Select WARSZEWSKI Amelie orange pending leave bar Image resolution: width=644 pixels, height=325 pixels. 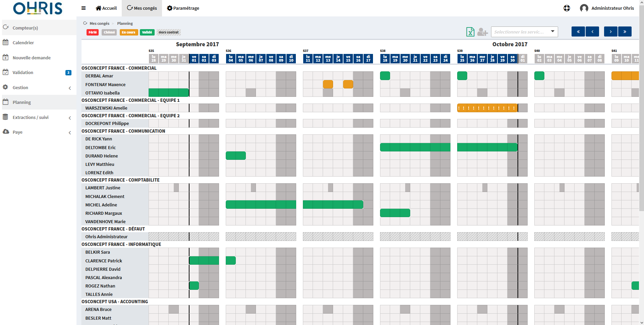(x=487, y=108)
